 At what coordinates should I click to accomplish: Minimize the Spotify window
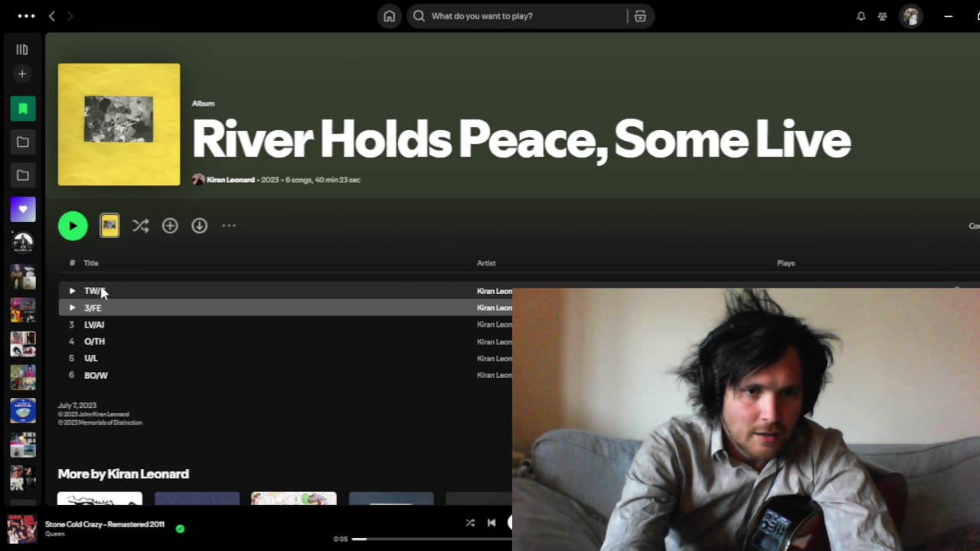pyautogui.click(x=948, y=16)
